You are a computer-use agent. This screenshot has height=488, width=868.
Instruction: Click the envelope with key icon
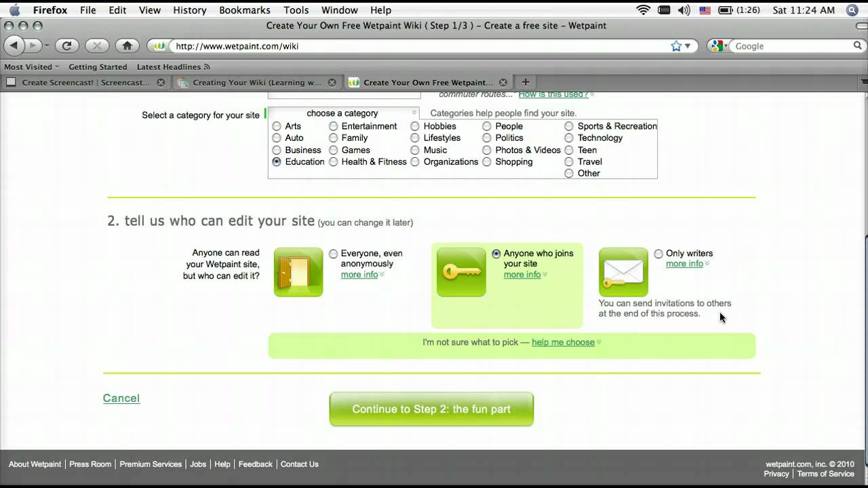tap(623, 272)
